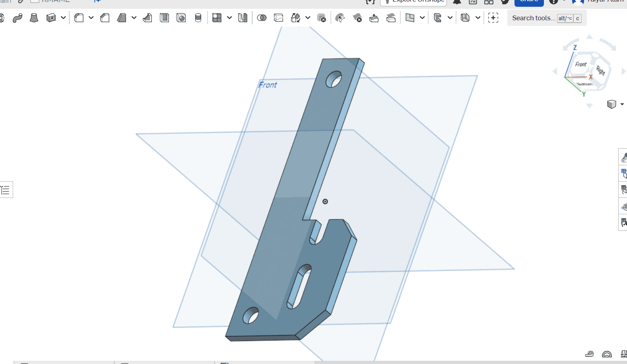Select the Plane tool
Viewport: 627px width, 364px height.
tap(410, 18)
